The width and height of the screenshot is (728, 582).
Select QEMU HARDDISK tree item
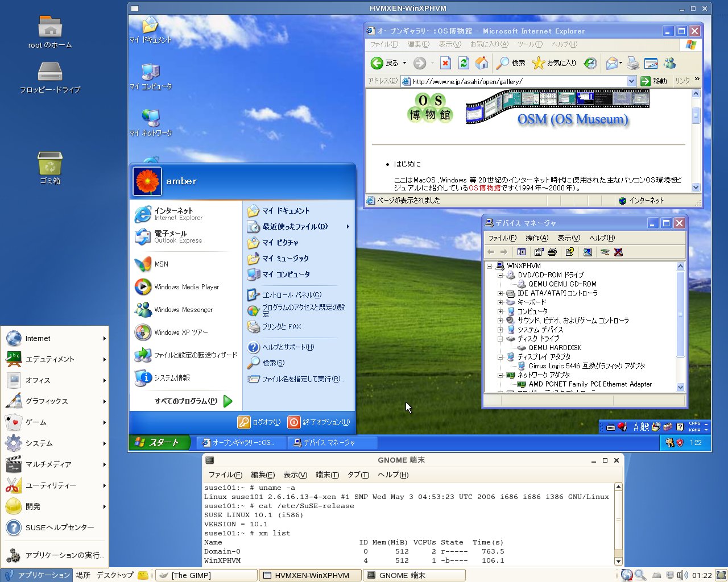point(549,348)
